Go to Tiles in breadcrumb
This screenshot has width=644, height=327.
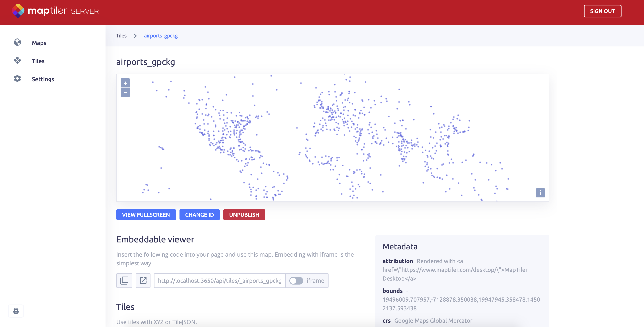point(121,36)
